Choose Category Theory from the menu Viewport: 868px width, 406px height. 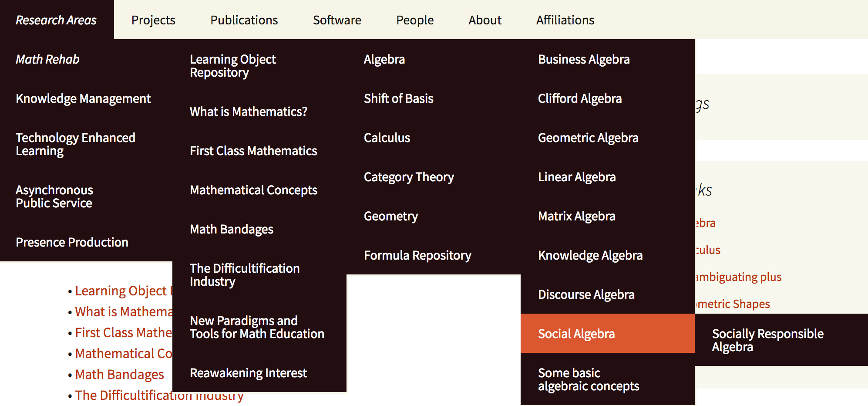click(x=409, y=177)
